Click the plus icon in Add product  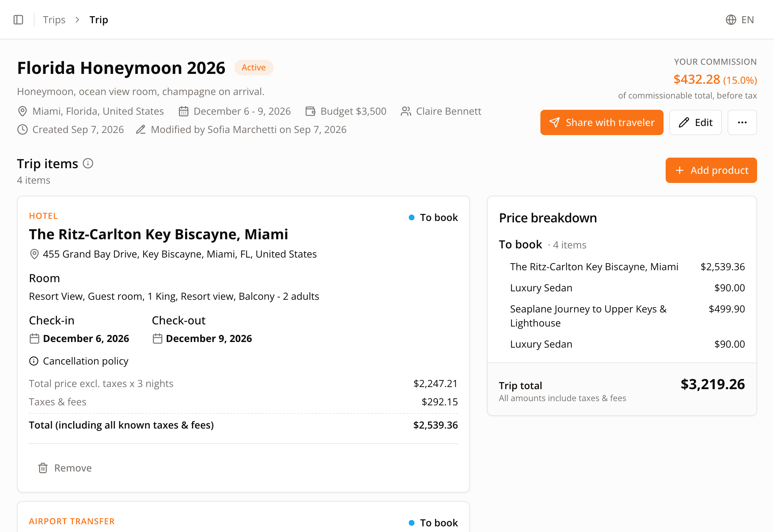tap(679, 170)
